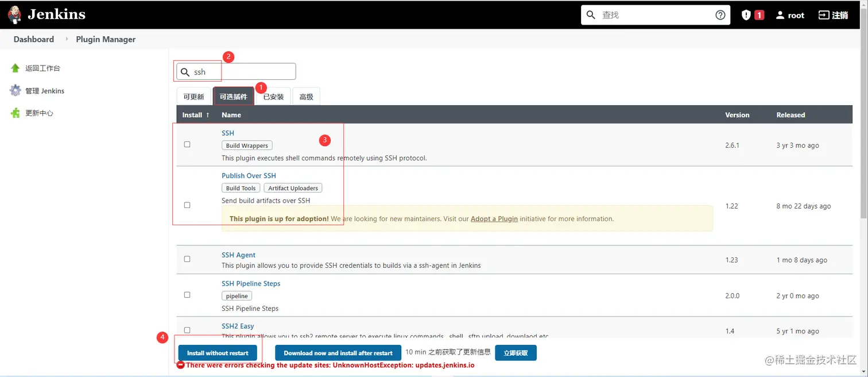Click the Plugin Manager breadcrumb
This screenshot has height=377, width=868.
[x=106, y=39]
